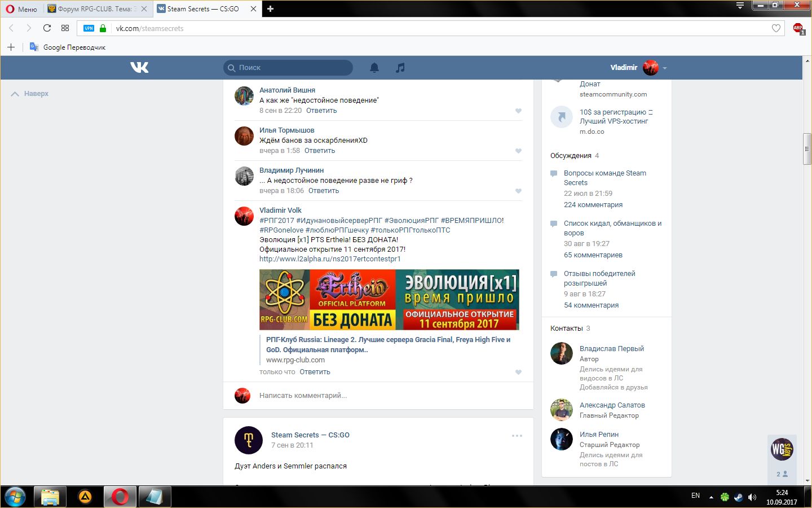
Task: Like Анатолий Вишня's comment
Action: click(x=518, y=111)
